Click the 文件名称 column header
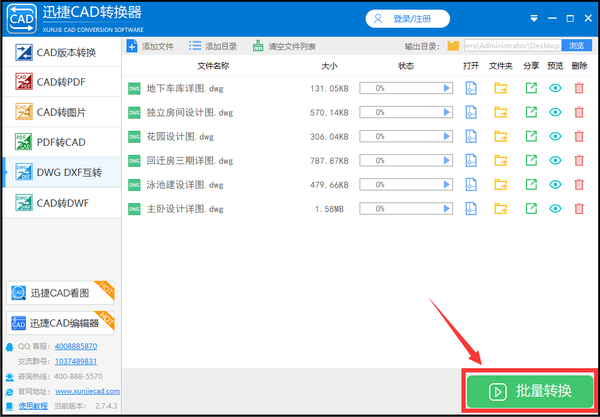Image resolution: width=600 pixels, height=417 pixels. tap(213, 66)
